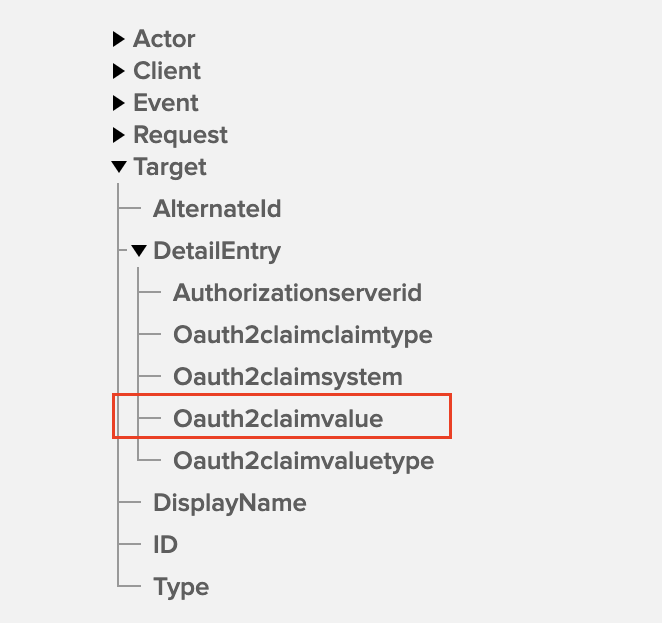Choose the Type field under Target
Image resolution: width=662 pixels, height=623 pixels.
tap(181, 587)
